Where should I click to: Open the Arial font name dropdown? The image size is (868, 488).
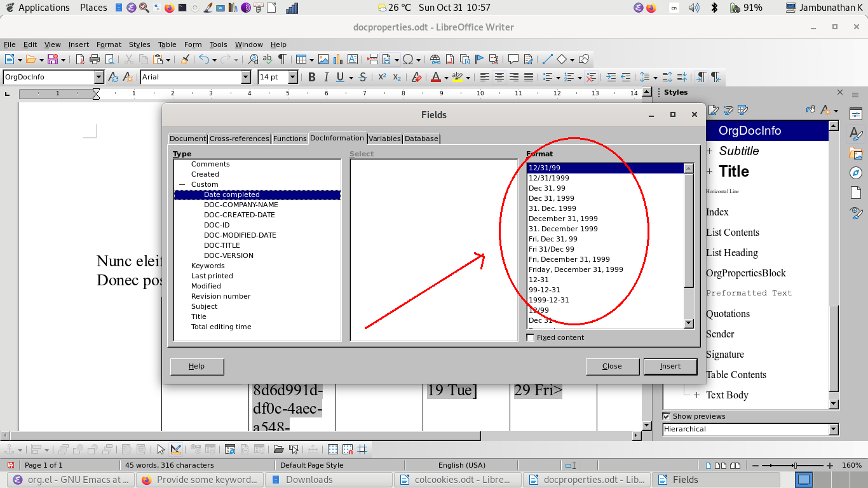pyautogui.click(x=246, y=78)
